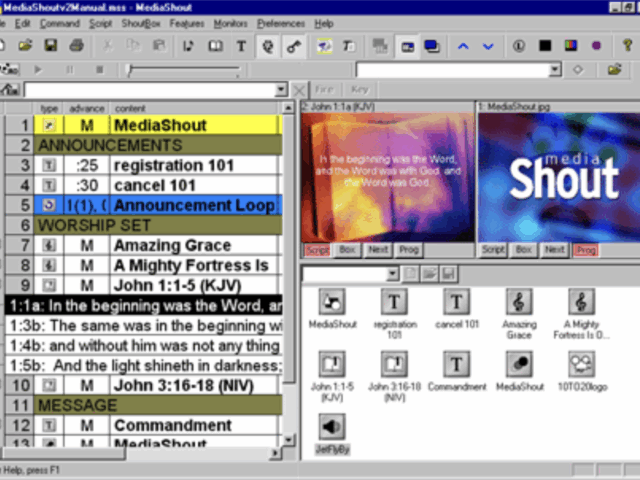Click the text 'T' tool in toolbar
The height and width of the screenshot is (480, 640).
click(x=241, y=46)
